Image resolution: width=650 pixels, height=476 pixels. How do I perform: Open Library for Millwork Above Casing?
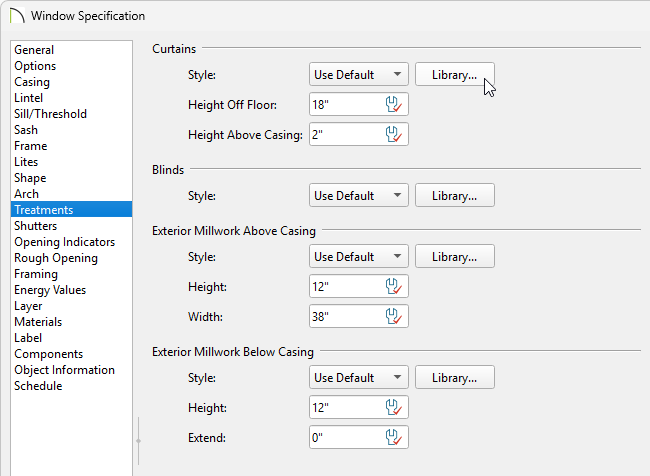455,256
